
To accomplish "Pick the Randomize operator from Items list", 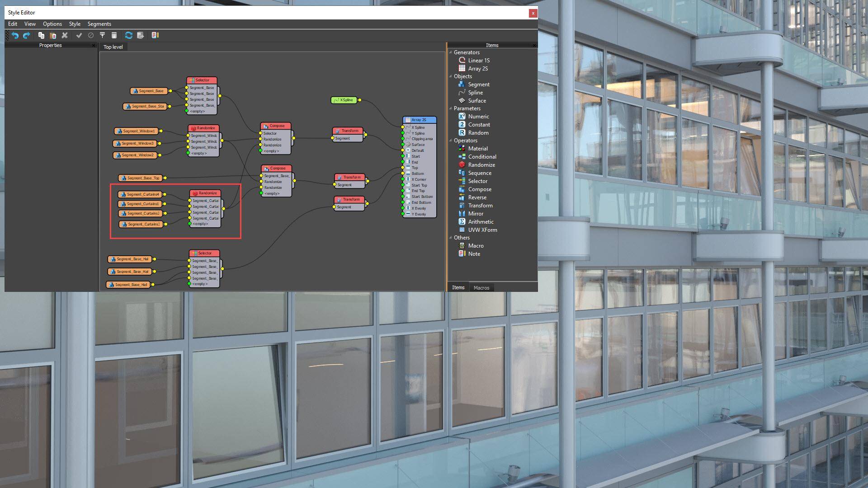I will tap(481, 164).
